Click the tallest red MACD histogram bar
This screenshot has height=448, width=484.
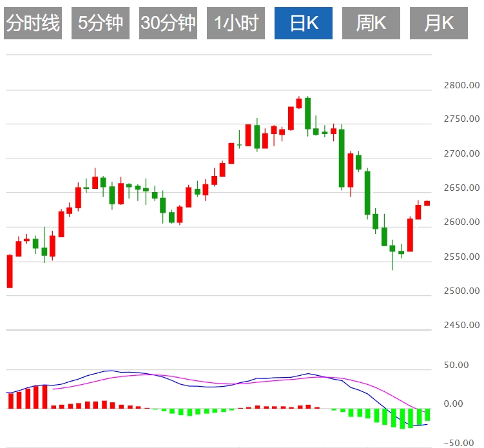point(44,396)
